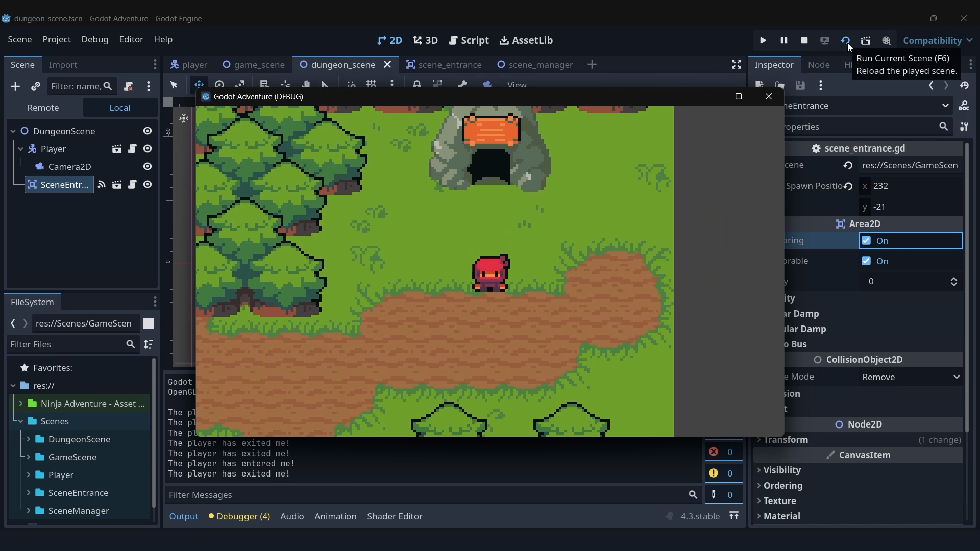Image resolution: width=980 pixels, height=551 pixels.
Task: Switch to the Node tab in Inspector
Action: (x=819, y=65)
